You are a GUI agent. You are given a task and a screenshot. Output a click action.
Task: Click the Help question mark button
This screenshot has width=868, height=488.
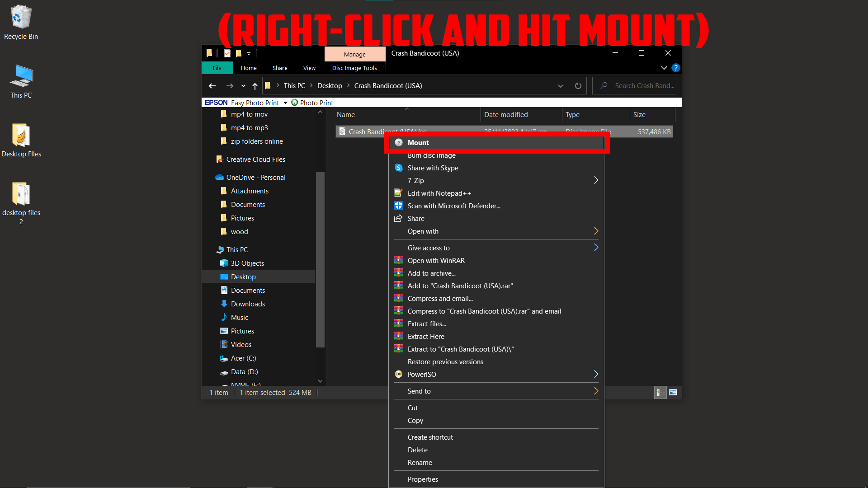pyautogui.click(x=675, y=68)
